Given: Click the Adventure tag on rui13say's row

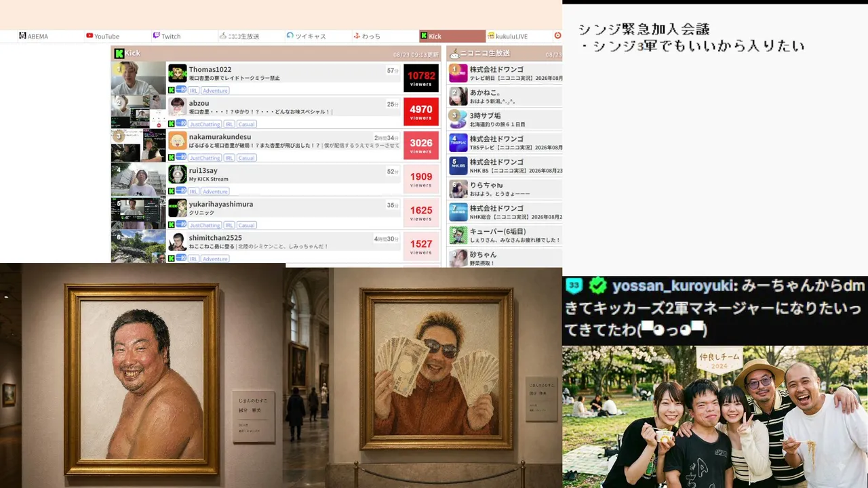Looking at the screenshot, I should pos(215,191).
